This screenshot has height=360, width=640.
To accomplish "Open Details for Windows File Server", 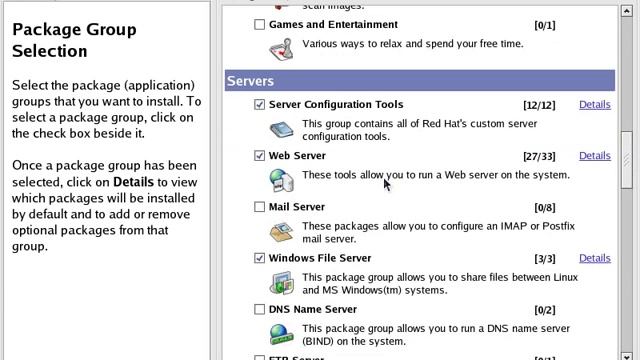I will tap(595, 258).
